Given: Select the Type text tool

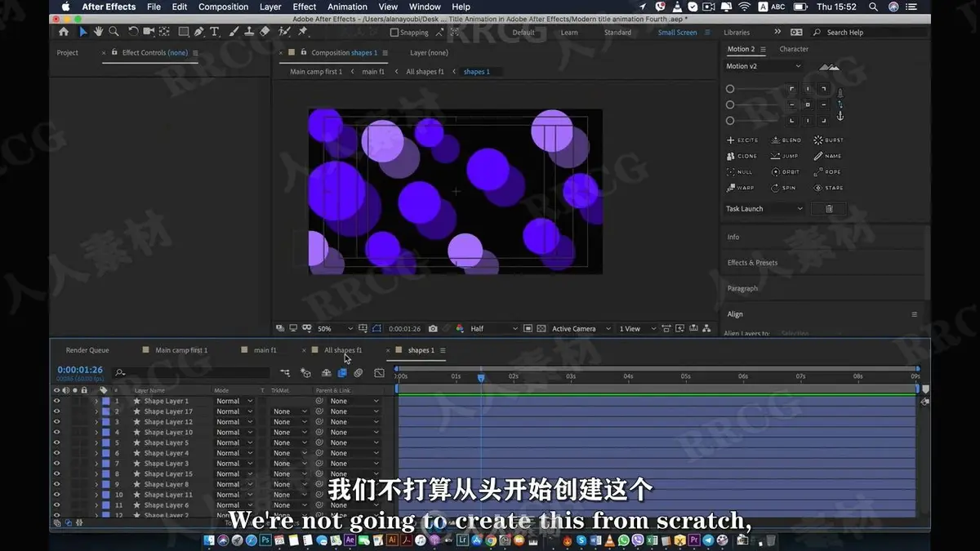Looking at the screenshot, I should (x=215, y=32).
